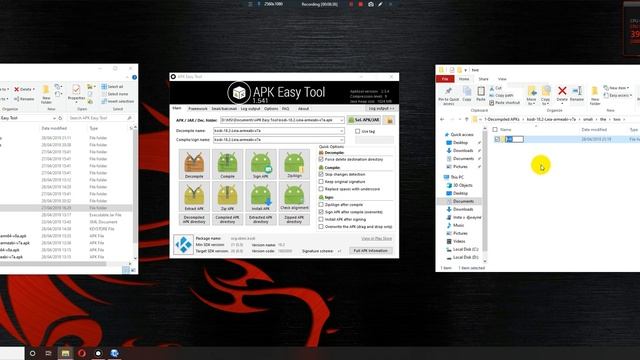The image size is (640, 360).
Task: Click the Log output >> button
Action: click(381, 109)
